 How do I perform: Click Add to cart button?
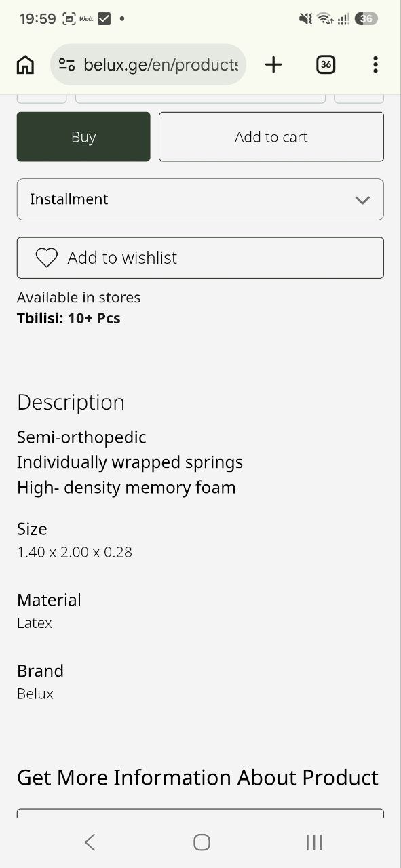click(x=271, y=136)
